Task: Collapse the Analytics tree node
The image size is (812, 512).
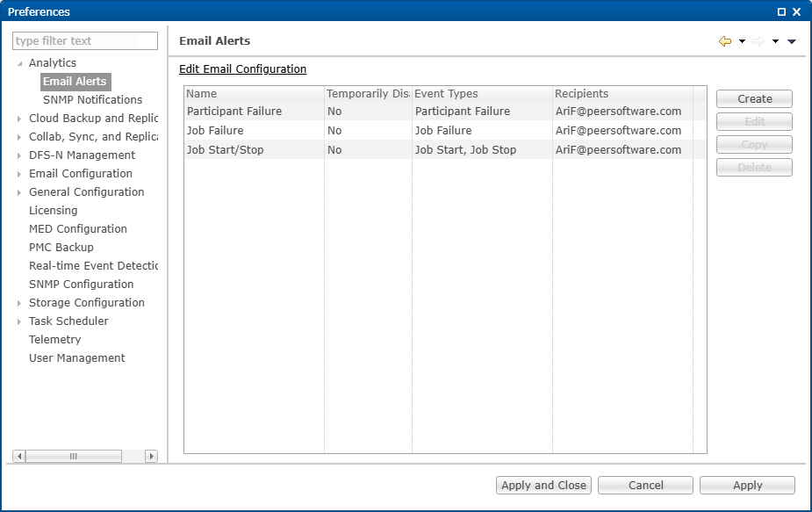Action: tap(19, 64)
